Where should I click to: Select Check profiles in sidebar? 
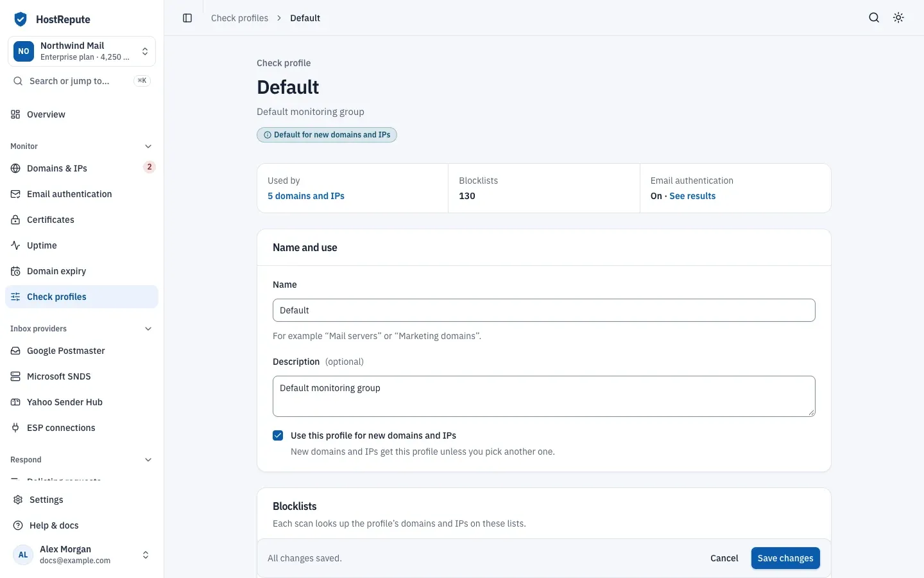pyautogui.click(x=81, y=297)
